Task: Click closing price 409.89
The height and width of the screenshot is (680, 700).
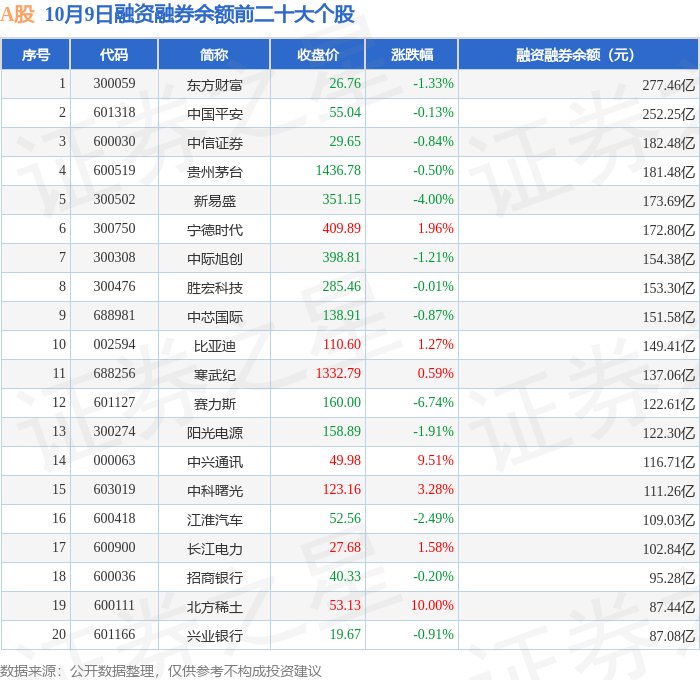Action: click(342, 229)
